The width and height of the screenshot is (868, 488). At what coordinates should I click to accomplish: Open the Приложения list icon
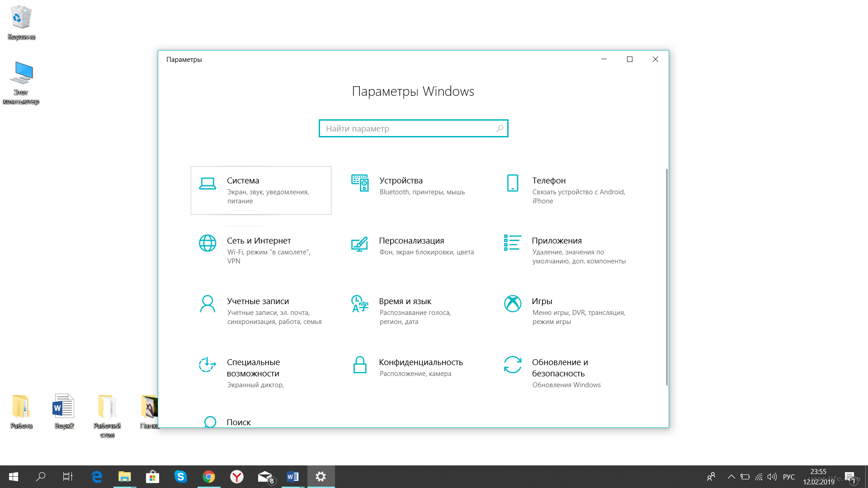pos(513,243)
